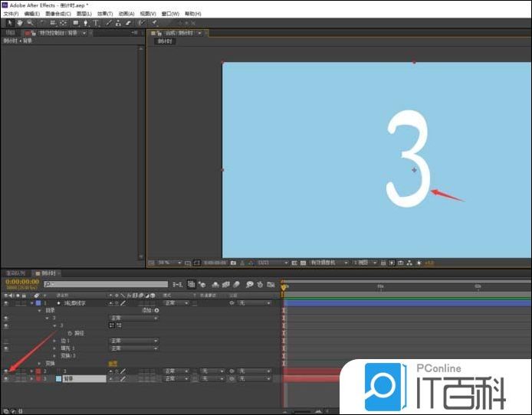Open the 窗口(W) menu
Image resolution: width=532 pixels, height=415 pixels.
point(169,14)
